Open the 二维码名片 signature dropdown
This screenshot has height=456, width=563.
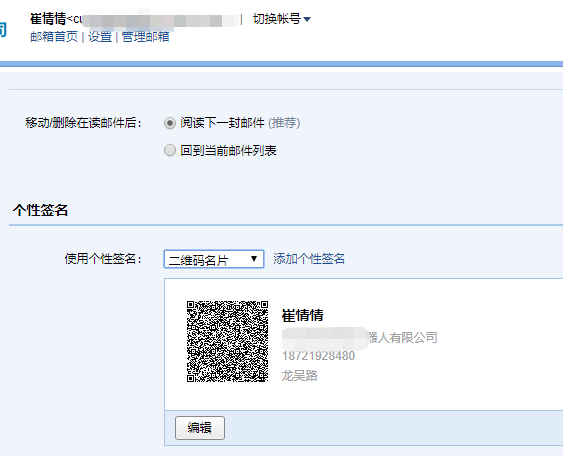pyautogui.click(x=214, y=259)
